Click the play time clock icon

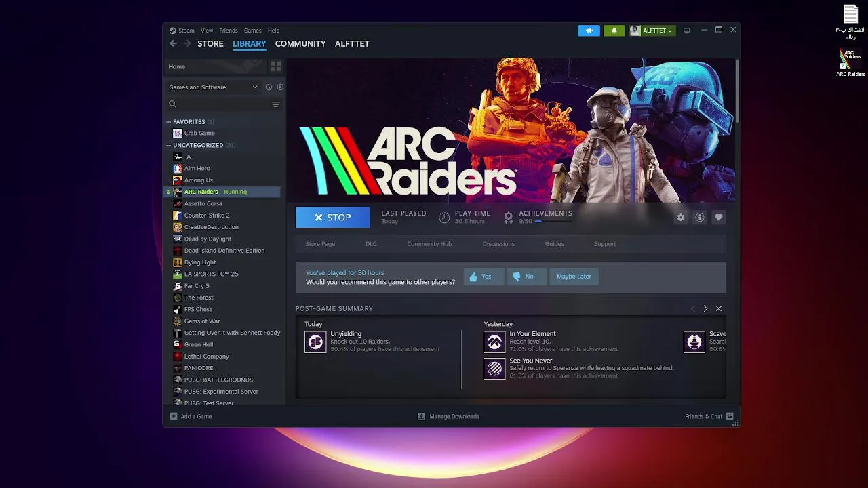pos(444,218)
